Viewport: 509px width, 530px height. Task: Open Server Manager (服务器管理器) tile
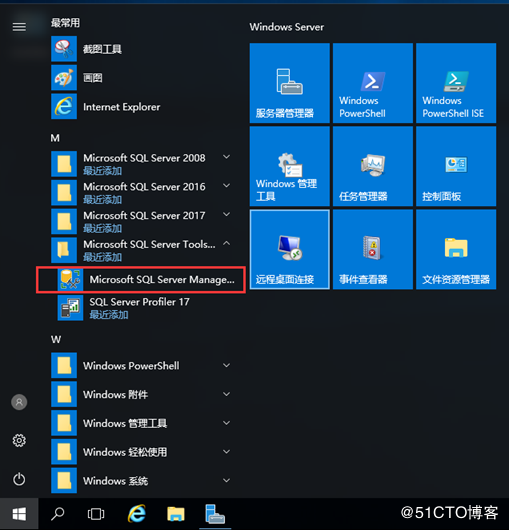click(290, 83)
